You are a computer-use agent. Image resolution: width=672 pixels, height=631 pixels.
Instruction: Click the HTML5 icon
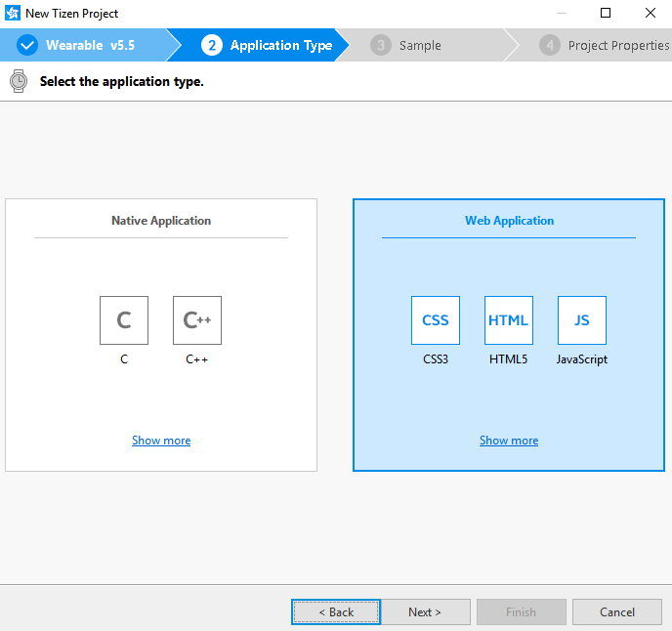coord(509,320)
